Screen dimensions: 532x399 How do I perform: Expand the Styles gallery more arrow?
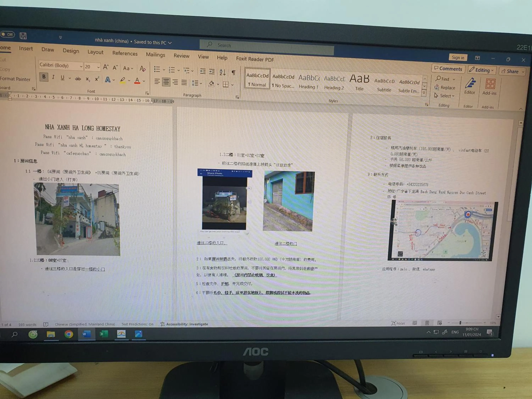[424, 93]
